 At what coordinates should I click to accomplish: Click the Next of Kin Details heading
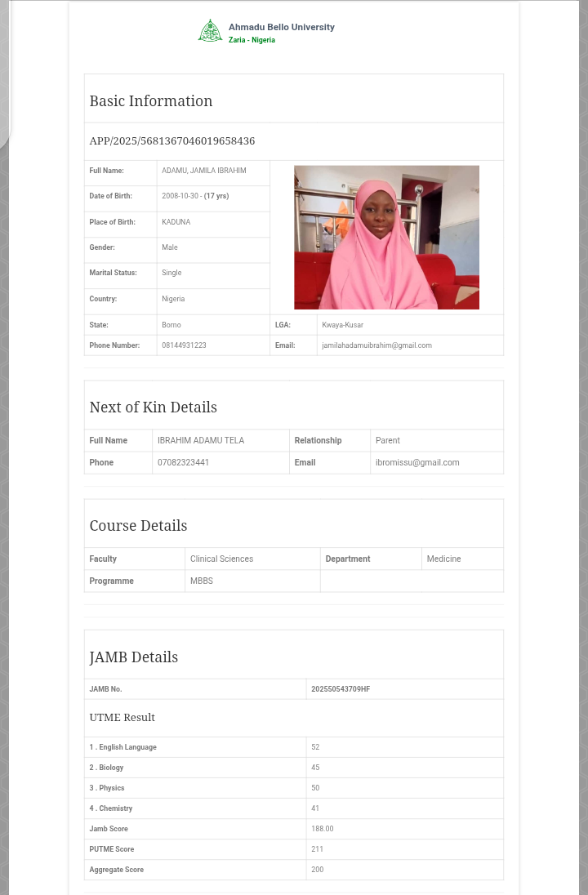pos(153,407)
